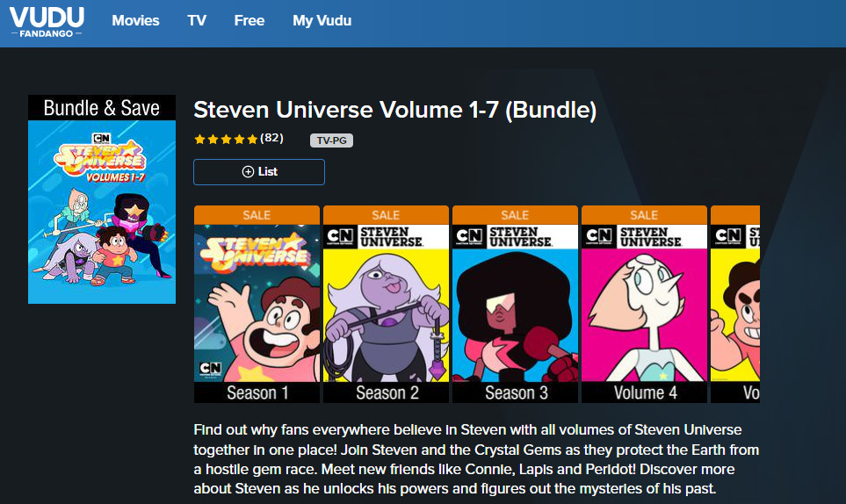The height and width of the screenshot is (504, 846).
Task: Click the SALE banner on Volume 4
Action: click(644, 215)
